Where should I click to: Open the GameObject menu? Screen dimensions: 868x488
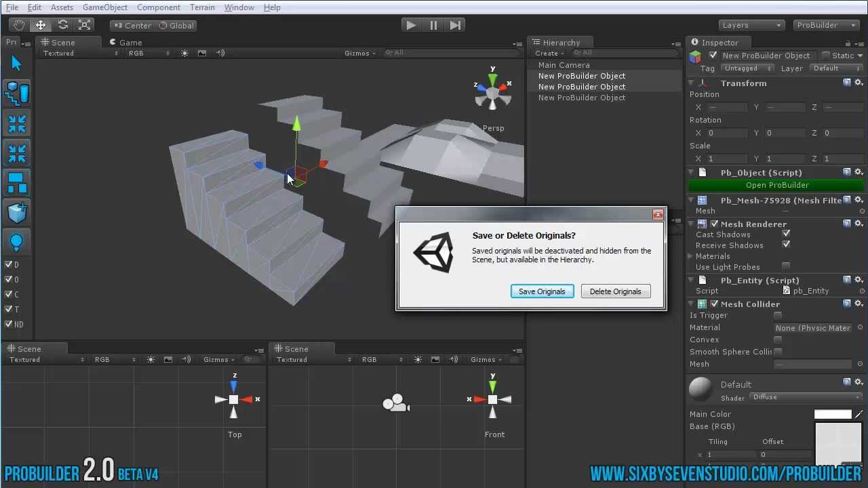tap(105, 7)
